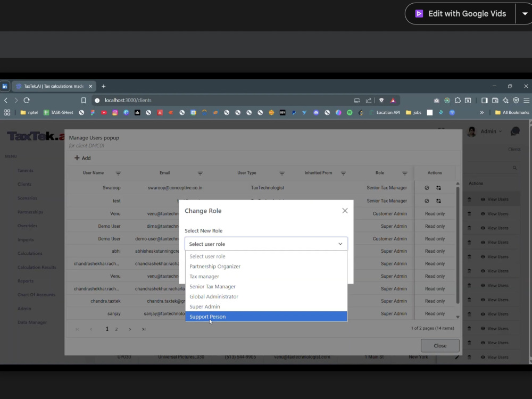Open Email column filter
The image size is (532, 399).
tap(200, 173)
